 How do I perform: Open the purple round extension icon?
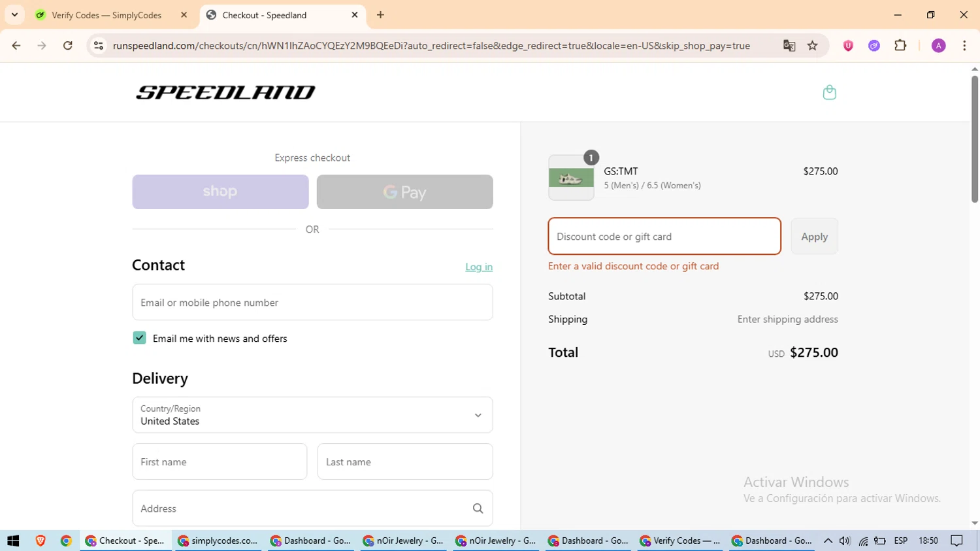(874, 46)
